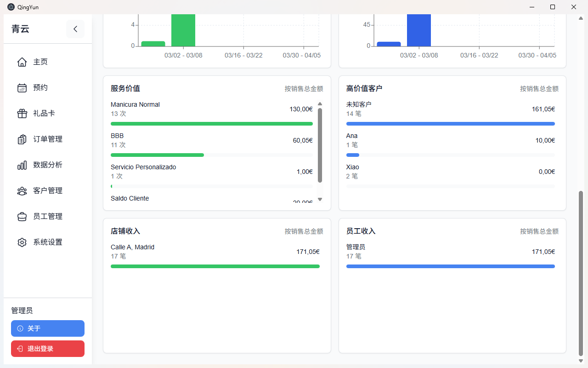Click Calle A, Madrid store name

pos(132,247)
